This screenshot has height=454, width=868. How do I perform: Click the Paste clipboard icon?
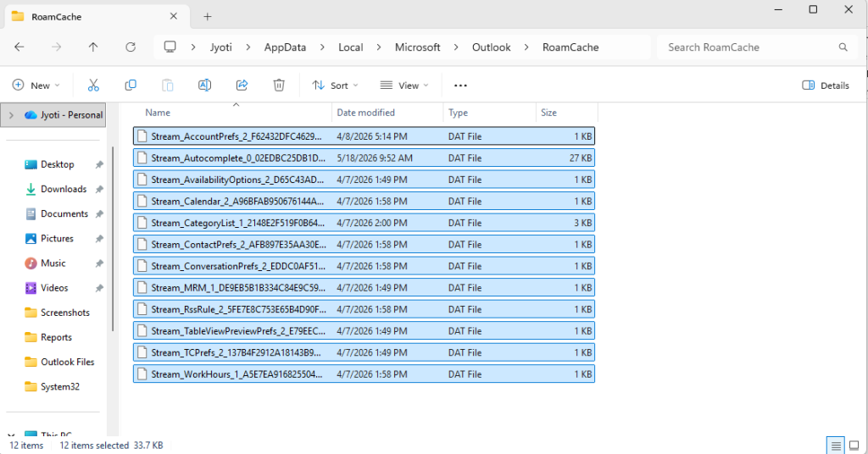pos(167,86)
